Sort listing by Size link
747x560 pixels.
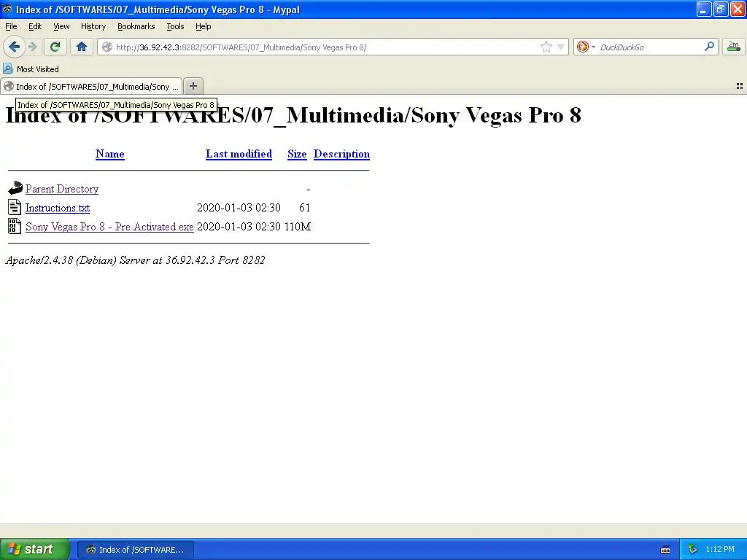(297, 154)
